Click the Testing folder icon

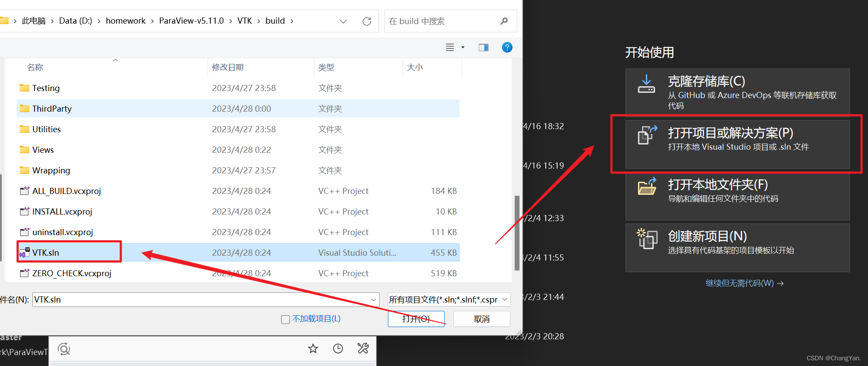point(24,88)
